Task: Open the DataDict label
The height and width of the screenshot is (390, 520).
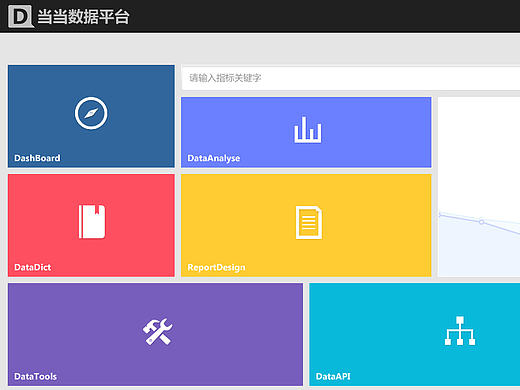Action: tap(33, 267)
